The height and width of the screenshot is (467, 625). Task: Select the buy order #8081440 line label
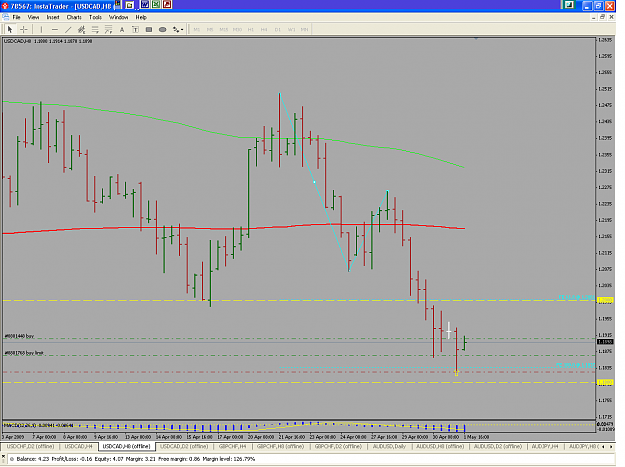[x=19, y=336]
